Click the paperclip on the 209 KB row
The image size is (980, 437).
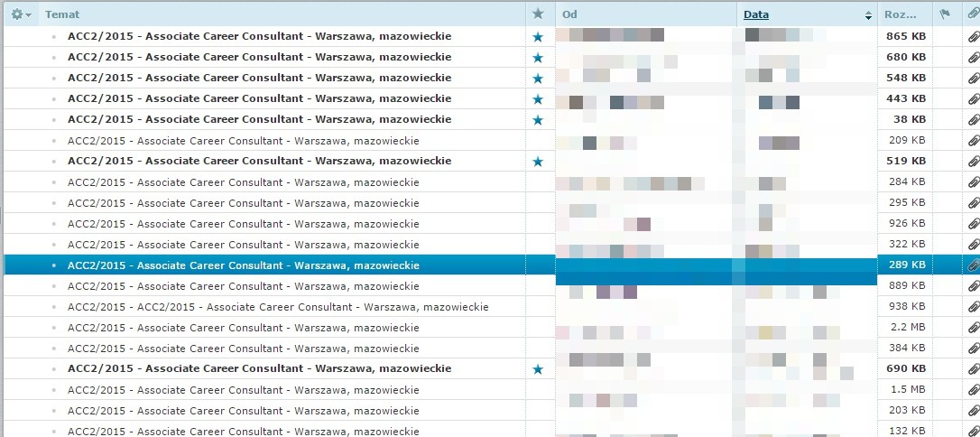[973, 141]
